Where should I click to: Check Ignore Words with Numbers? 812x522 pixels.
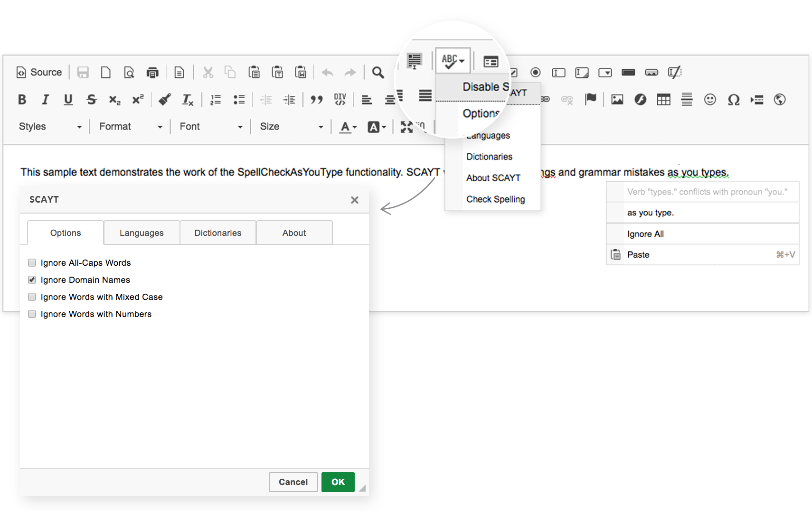(32, 314)
